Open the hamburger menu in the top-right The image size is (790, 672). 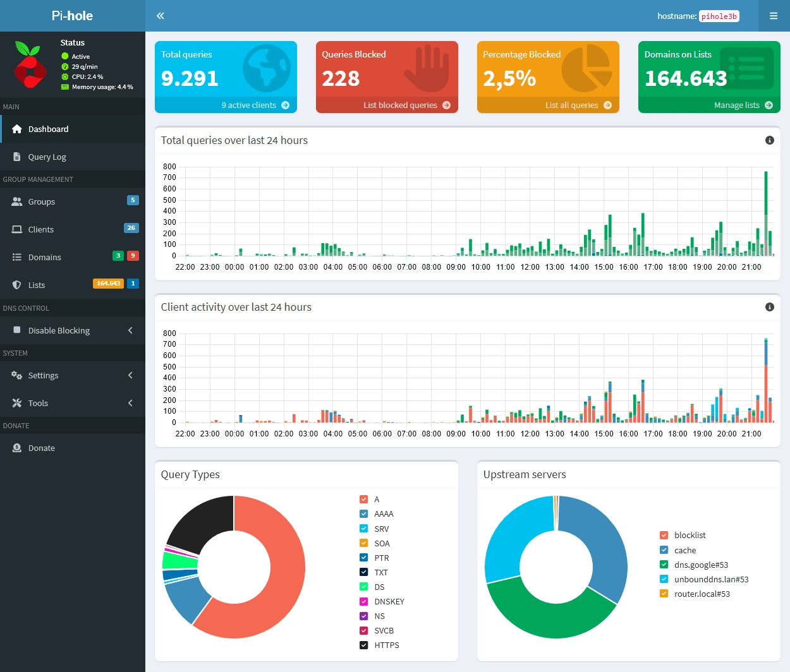point(774,16)
